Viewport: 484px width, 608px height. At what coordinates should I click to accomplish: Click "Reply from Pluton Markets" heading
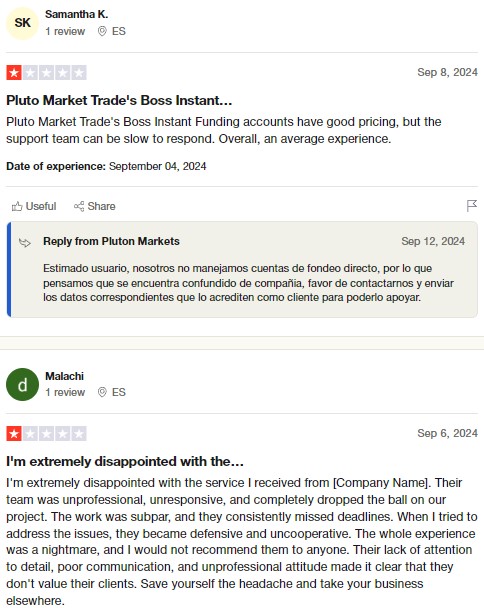coord(111,241)
